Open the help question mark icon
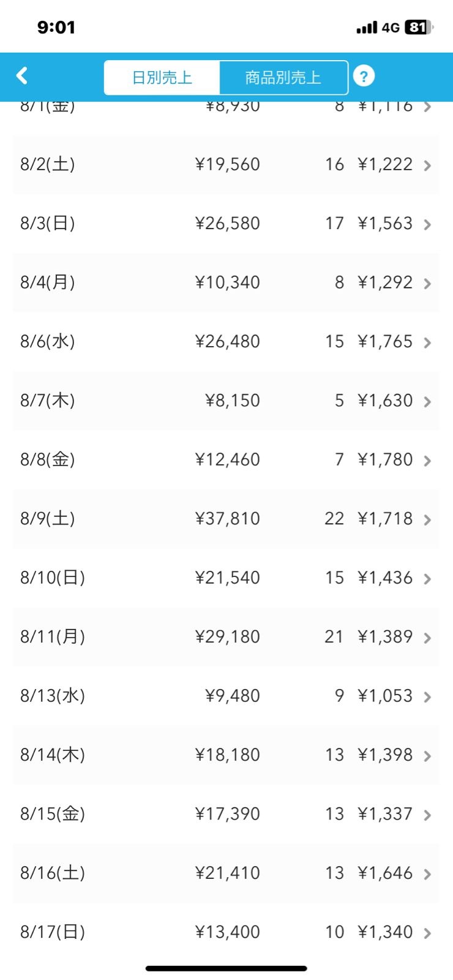The height and width of the screenshot is (980, 453). point(364,77)
